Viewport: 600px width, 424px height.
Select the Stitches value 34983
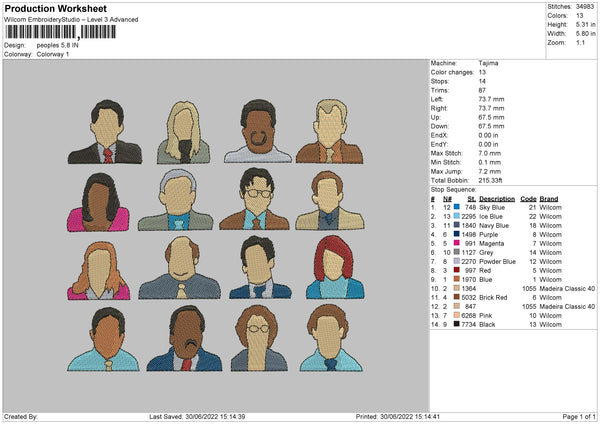[x=585, y=7]
